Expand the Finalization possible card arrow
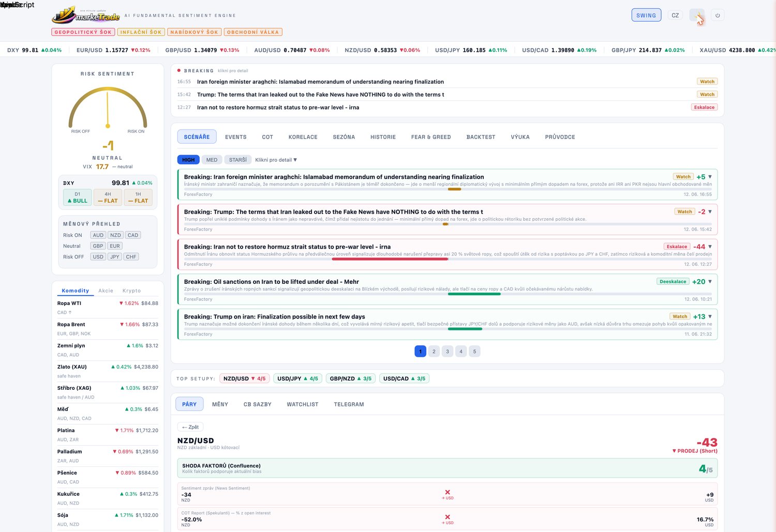Image resolution: width=776 pixels, height=532 pixels. coord(710,316)
